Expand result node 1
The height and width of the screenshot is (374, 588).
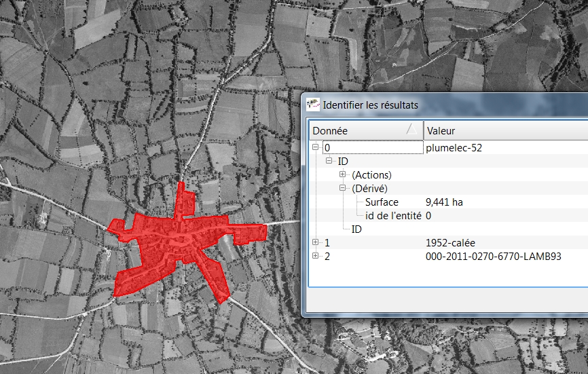(x=315, y=242)
